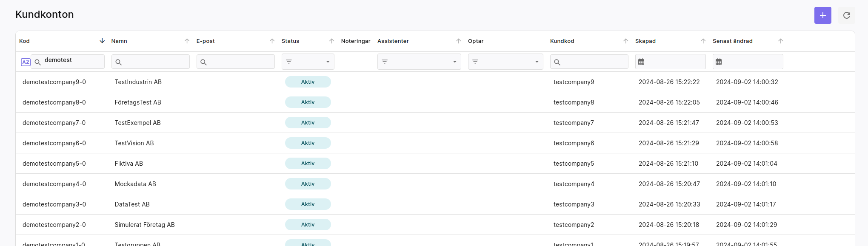
Task: Click the Status column header label
Action: pyautogui.click(x=290, y=41)
